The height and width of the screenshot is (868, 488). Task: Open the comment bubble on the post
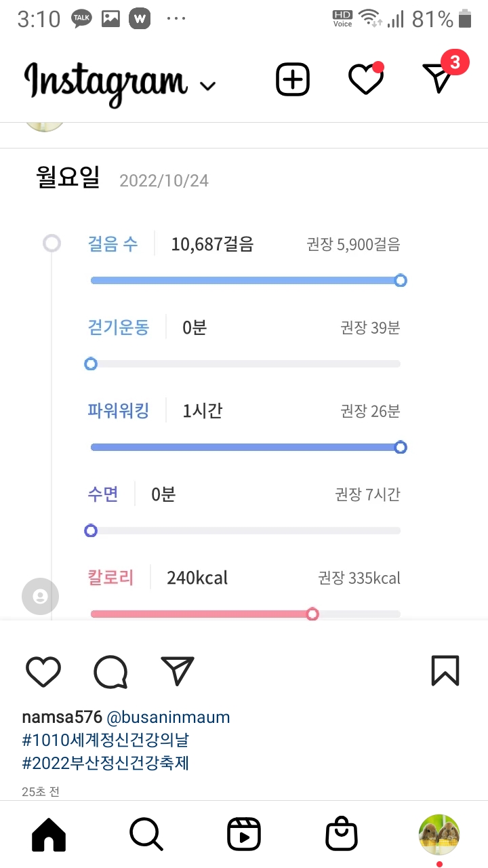click(110, 671)
